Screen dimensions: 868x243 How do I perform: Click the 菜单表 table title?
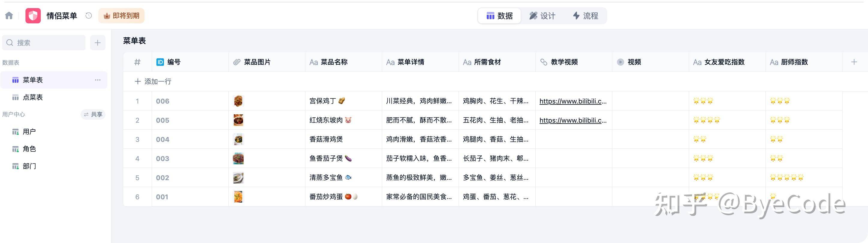[135, 41]
